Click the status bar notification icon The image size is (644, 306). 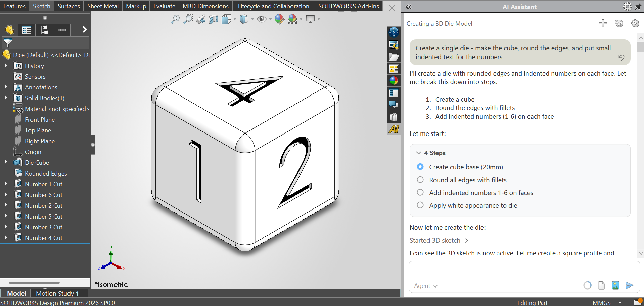[x=638, y=302]
